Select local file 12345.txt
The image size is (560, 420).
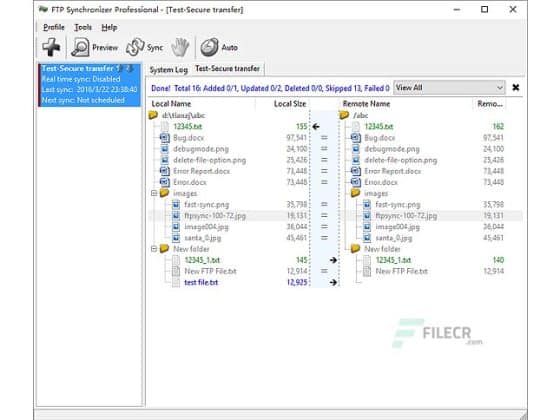188,126
